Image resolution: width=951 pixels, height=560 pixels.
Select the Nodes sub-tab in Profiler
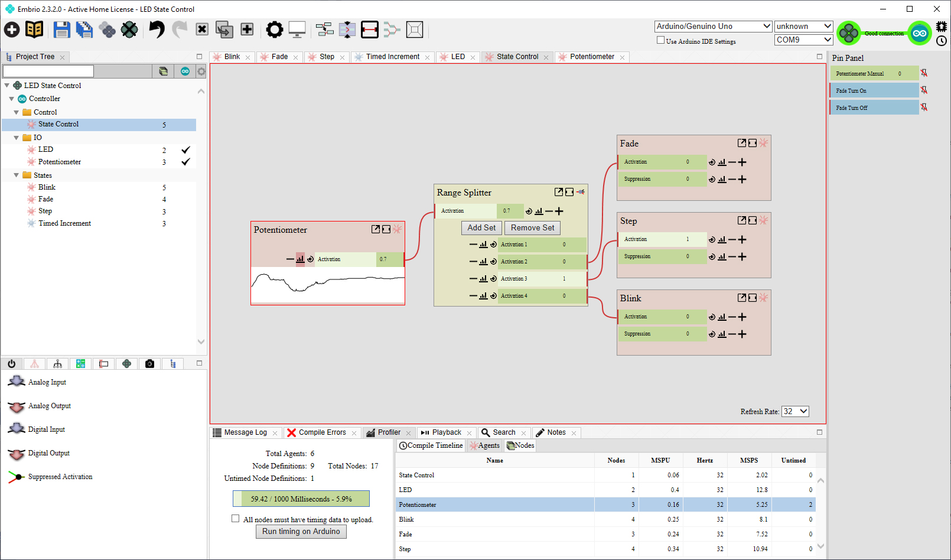pos(520,445)
